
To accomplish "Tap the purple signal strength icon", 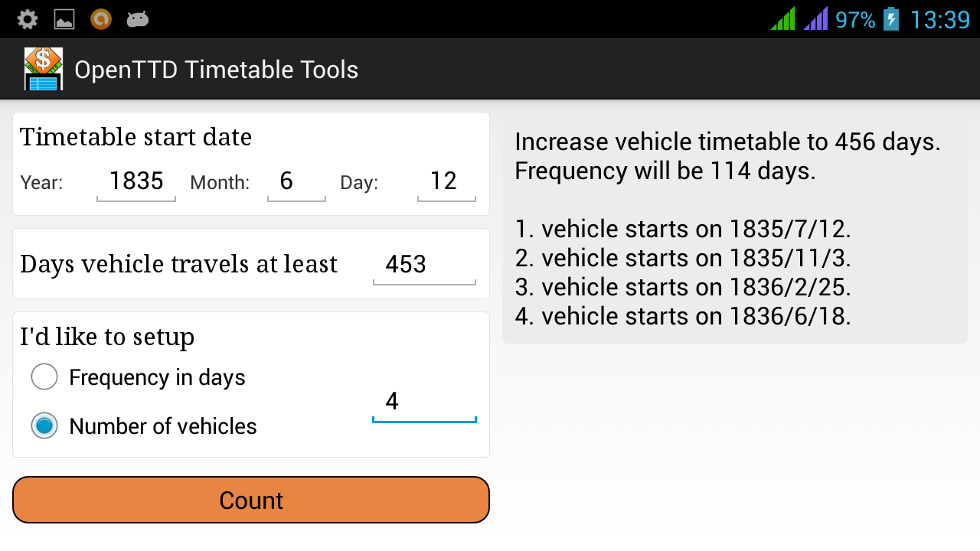I will (x=815, y=19).
